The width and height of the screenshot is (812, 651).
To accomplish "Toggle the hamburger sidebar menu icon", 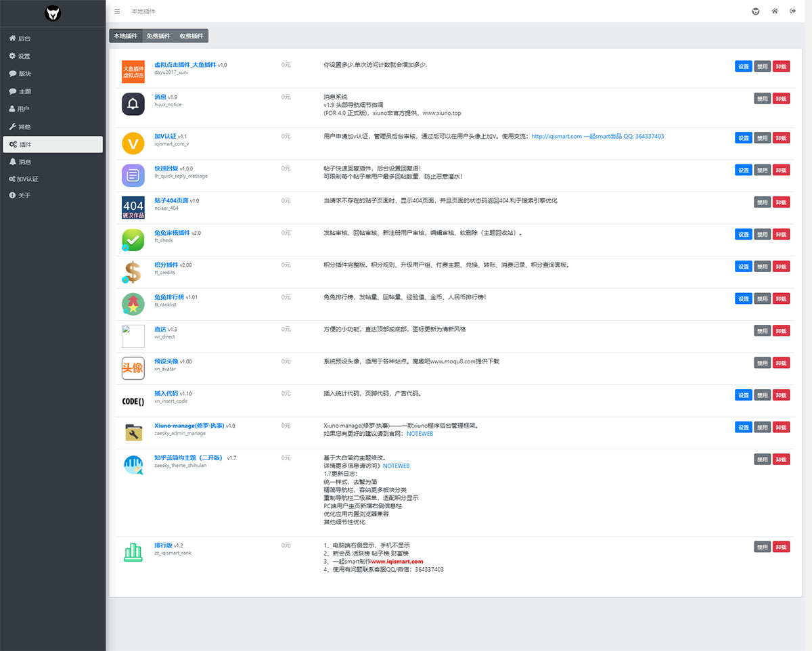I will click(117, 12).
